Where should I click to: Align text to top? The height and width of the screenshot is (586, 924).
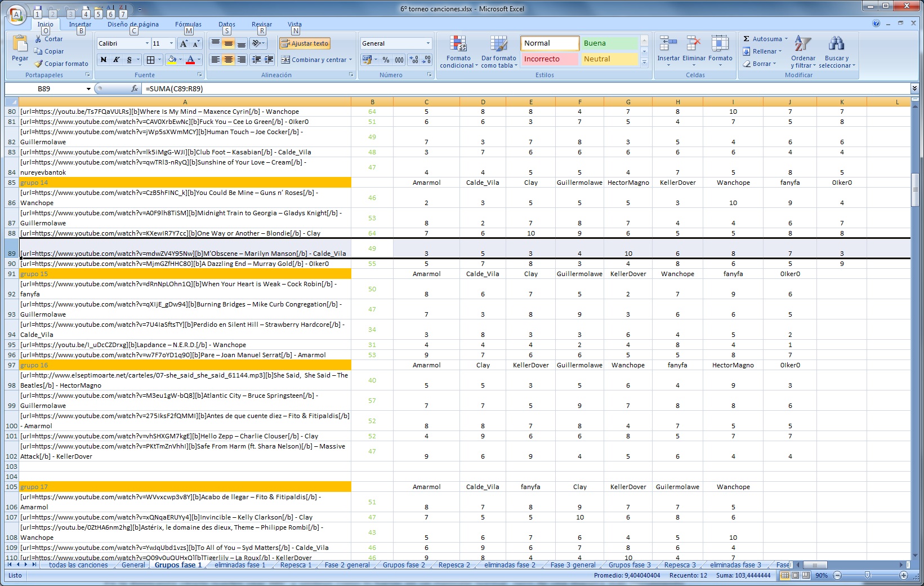point(216,43)
